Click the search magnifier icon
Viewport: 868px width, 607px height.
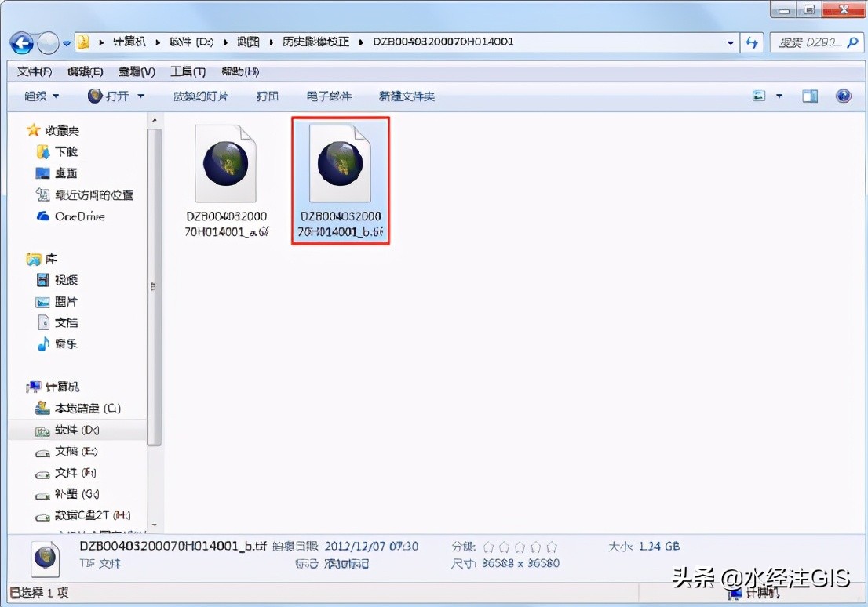[x=853, y=42]
